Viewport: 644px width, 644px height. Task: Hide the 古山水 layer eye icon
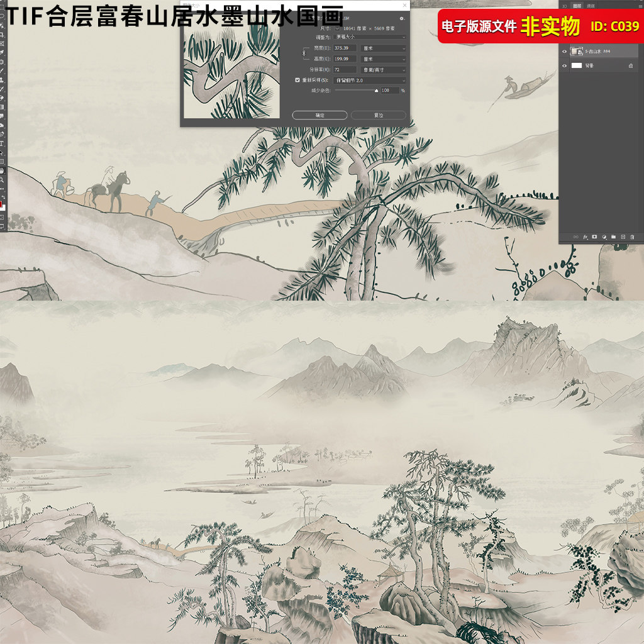point(564,52)
